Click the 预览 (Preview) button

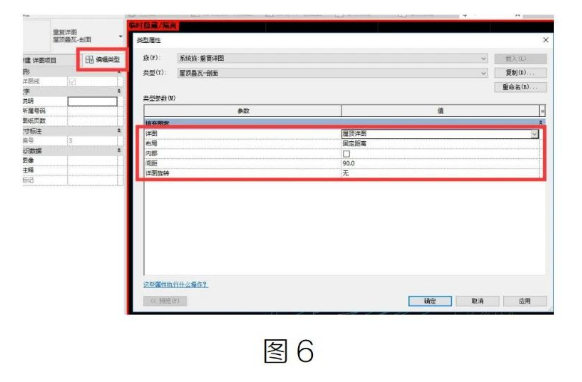[165, 301]
